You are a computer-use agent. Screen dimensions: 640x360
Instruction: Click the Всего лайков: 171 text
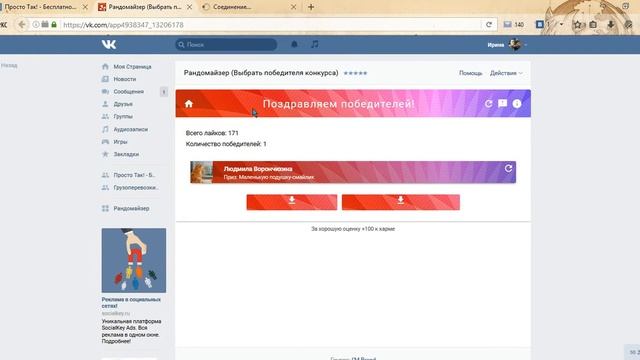click(212, 133)
